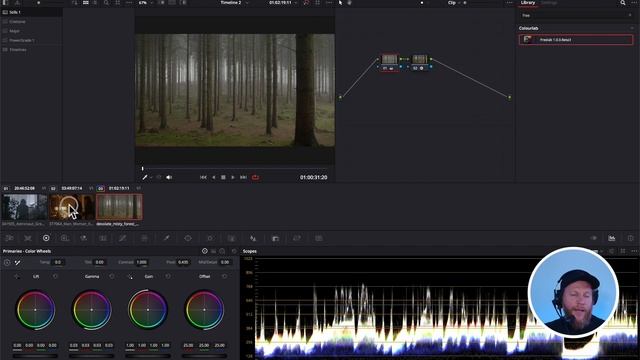Viewport: 640px width, 360px height.
Task: Click the node graph source input connector
Action: [x=340, y=97]
